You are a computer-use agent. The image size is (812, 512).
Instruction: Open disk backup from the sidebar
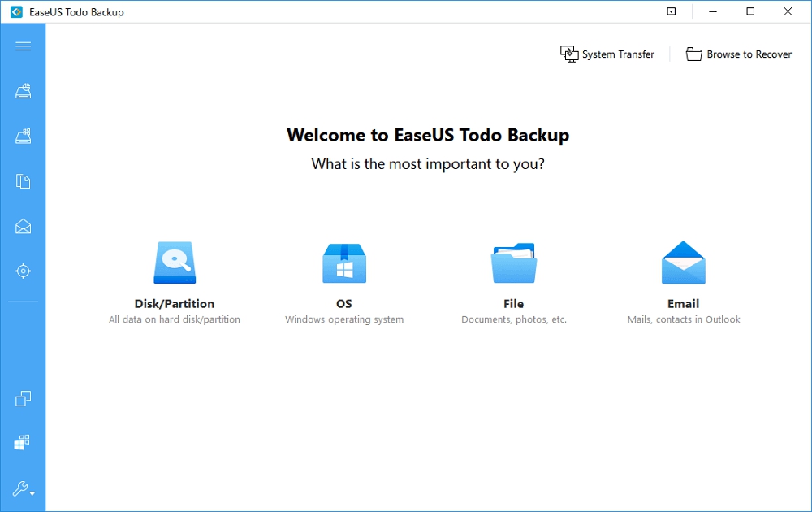point(23,91)
